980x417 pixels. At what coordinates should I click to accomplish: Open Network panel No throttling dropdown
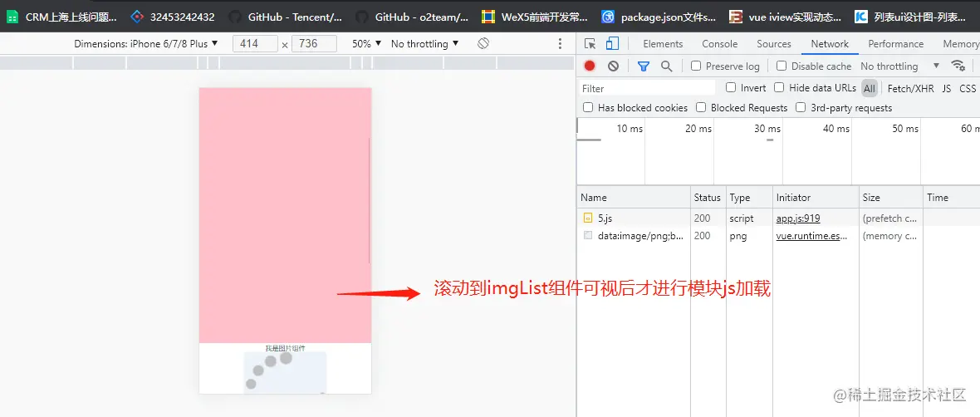pyautogui.click(x=900, y=66)
